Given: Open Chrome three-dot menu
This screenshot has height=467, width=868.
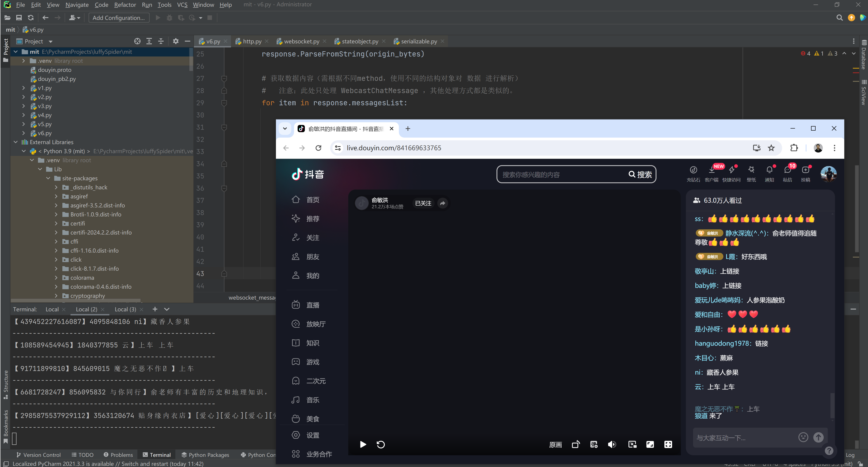Looking at the screenshot, I should 834,148.
